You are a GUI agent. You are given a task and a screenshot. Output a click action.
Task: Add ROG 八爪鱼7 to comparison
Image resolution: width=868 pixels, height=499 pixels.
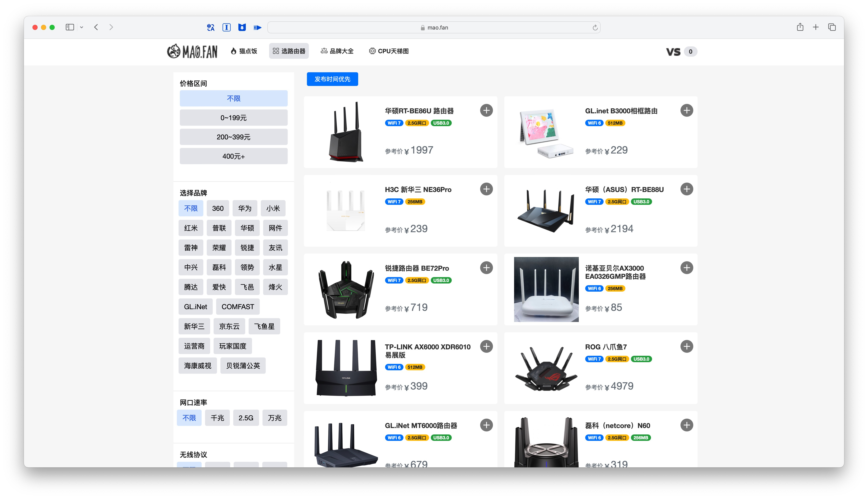point(686,347)
